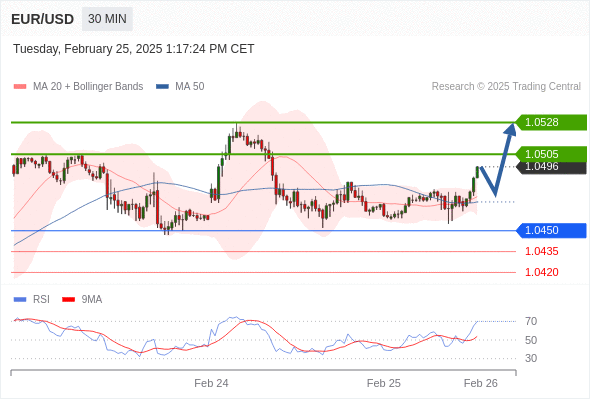Click the red 1.0420 support label

[542, 272]
